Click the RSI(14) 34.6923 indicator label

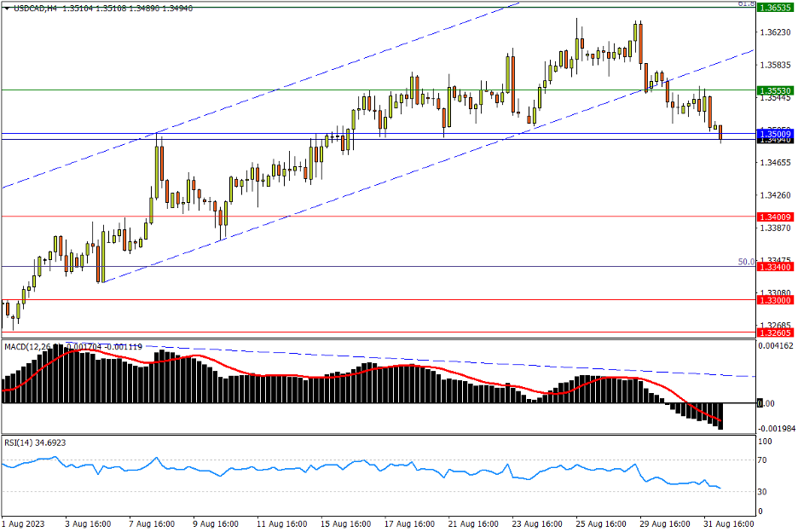(x=36, y=442)
